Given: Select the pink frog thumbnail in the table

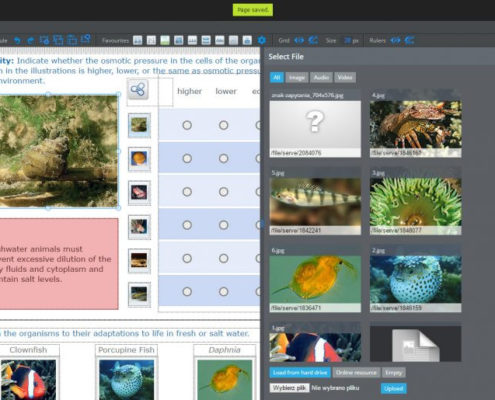Looking at the screenshot, I should (x=139, y=193).
